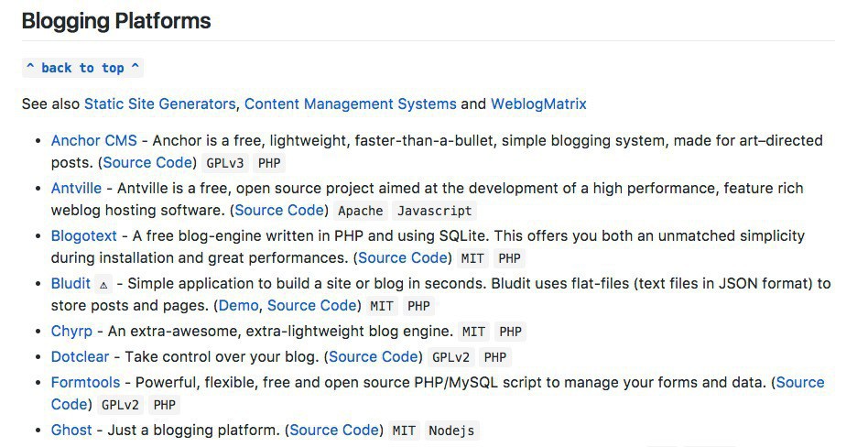Open Source Code link for Dotclear

[x=374, y=356]
